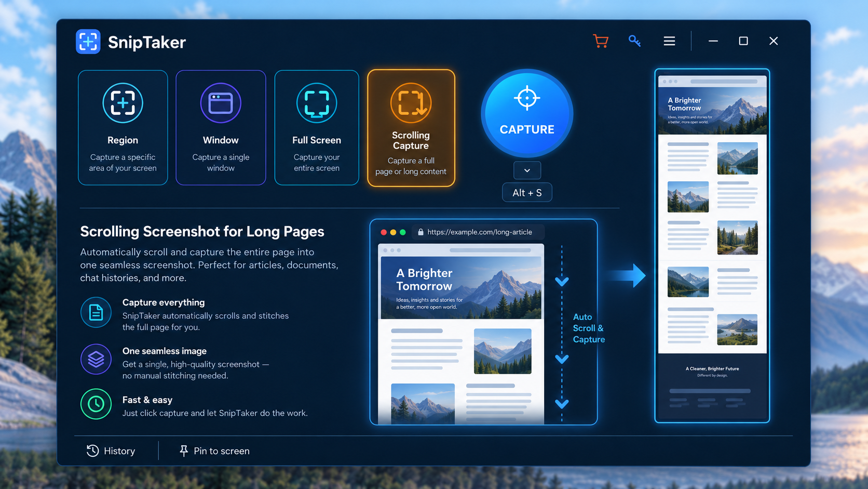Click the SnipTaker logo icon
Screen dimensions: 868x489
pyautogui.click(x=88, y=42)
